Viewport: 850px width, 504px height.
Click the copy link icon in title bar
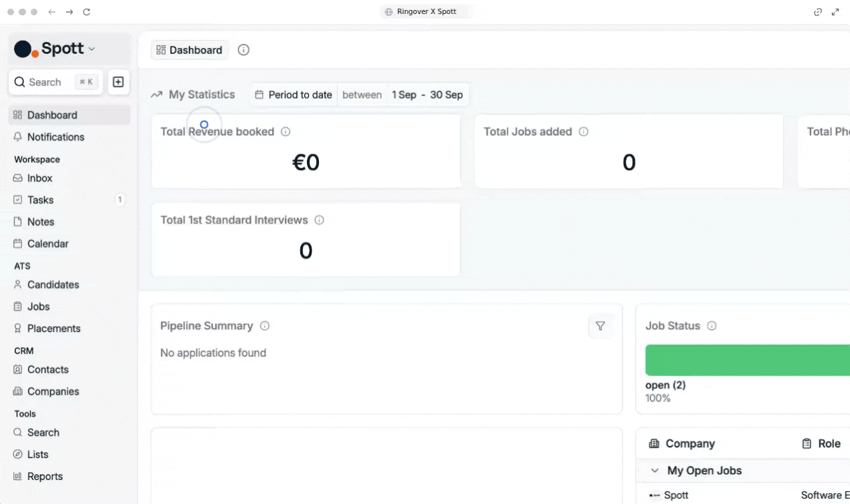click(818, 12)
